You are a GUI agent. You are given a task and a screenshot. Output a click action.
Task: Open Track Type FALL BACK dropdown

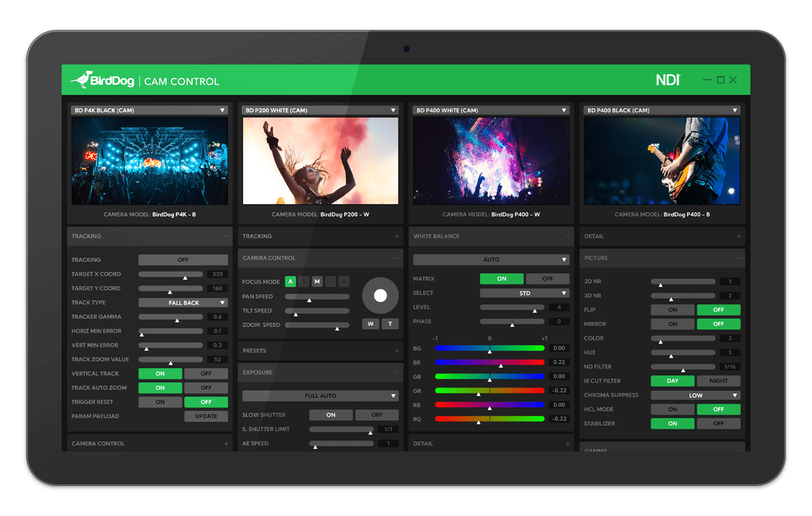[x=183, y=303]
